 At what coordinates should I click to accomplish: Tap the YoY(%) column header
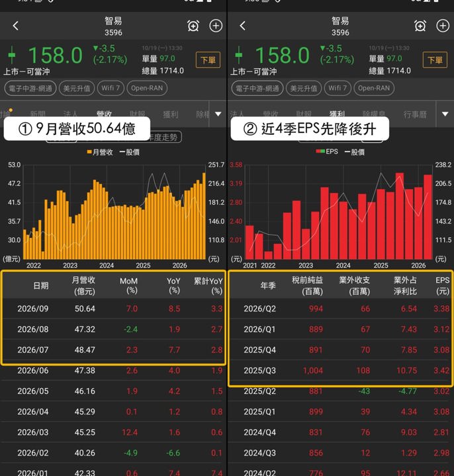(x=173, y=286)
